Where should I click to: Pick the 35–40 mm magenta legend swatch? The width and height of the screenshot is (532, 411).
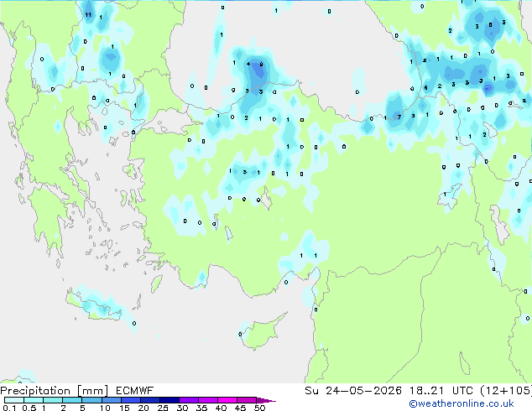click(207, 400)
